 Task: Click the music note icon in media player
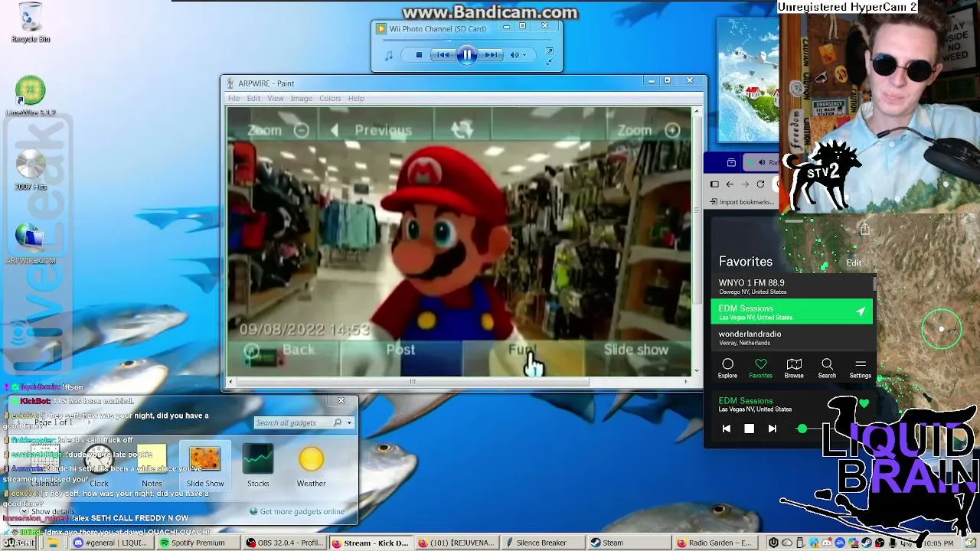point(389,55)
